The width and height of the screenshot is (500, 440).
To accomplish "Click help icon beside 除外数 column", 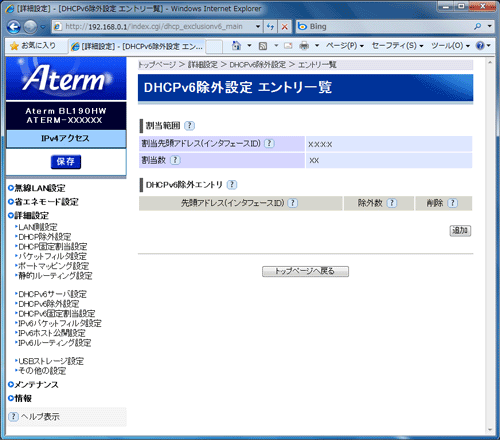I will [x=392, y=203].
